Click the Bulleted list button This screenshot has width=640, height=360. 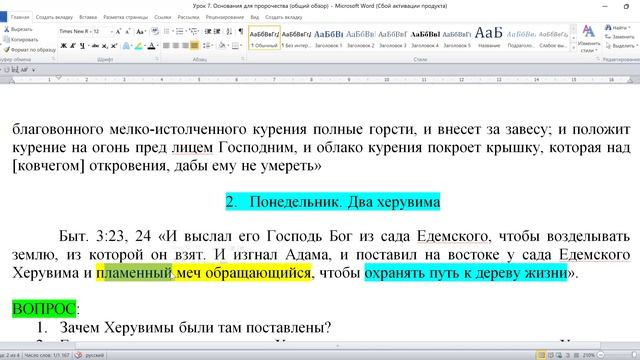[x=167, y=31]
